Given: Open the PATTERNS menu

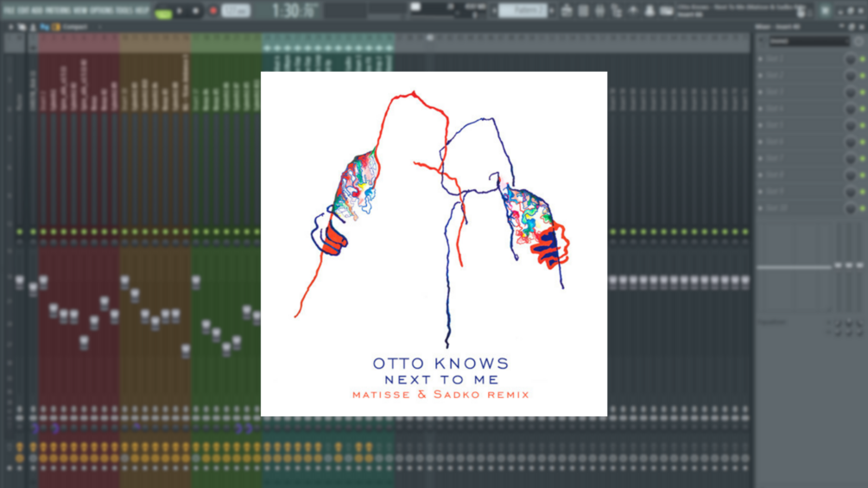Looking at the screenshot, I should pyautogui.click(x=58, y=10).
